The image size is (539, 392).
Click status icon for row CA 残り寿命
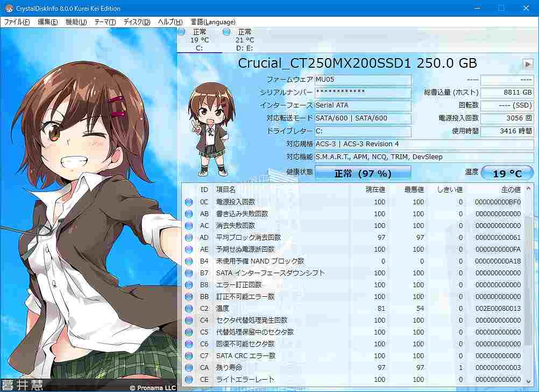tap(189, 368)
